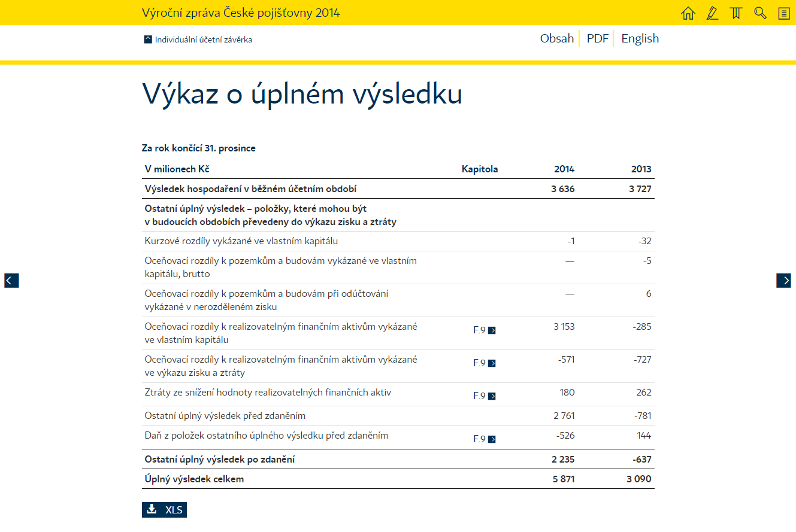The image size is (796, 532).
Task: Click up arrow beside Individuální účetní závěrka
Action: [x=148, y=39]
